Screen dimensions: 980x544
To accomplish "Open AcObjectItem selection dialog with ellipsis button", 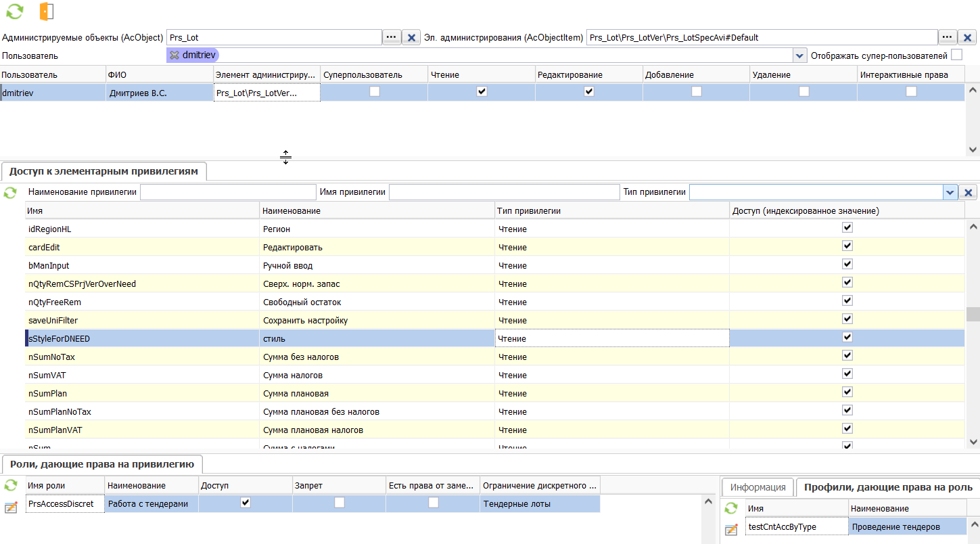I will pyautogui.click(x=947, y=38).
